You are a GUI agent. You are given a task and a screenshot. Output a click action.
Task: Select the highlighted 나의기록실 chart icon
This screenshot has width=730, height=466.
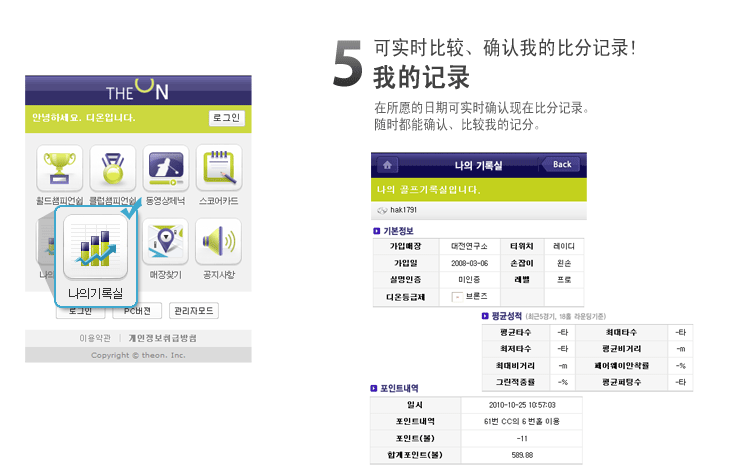[x=95, y=248]
